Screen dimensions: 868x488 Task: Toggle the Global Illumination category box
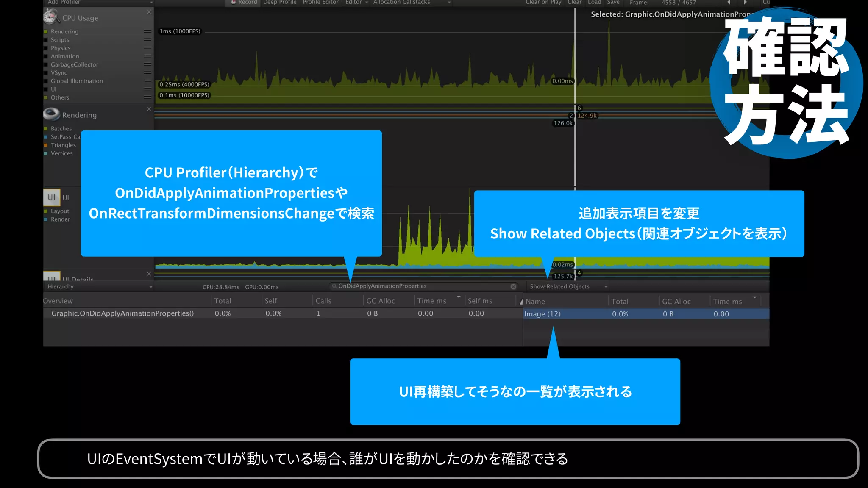coord(46,81)
